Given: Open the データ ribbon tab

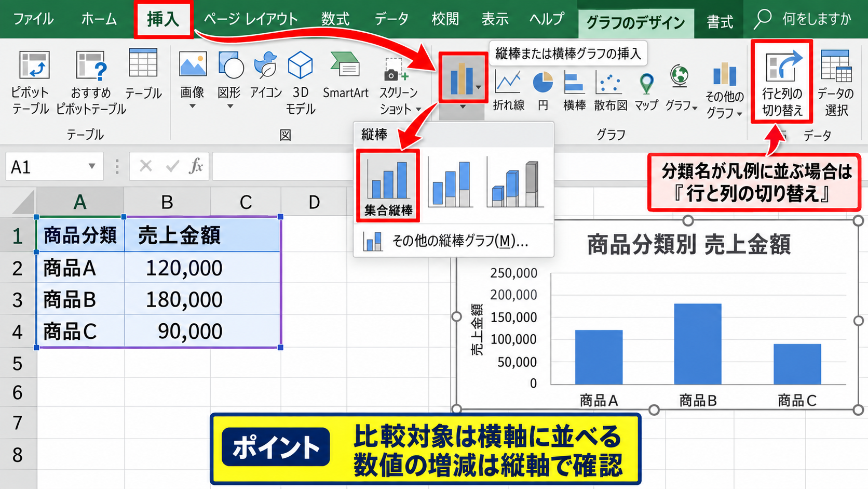Looking at the screenshot, I should 391,19.
